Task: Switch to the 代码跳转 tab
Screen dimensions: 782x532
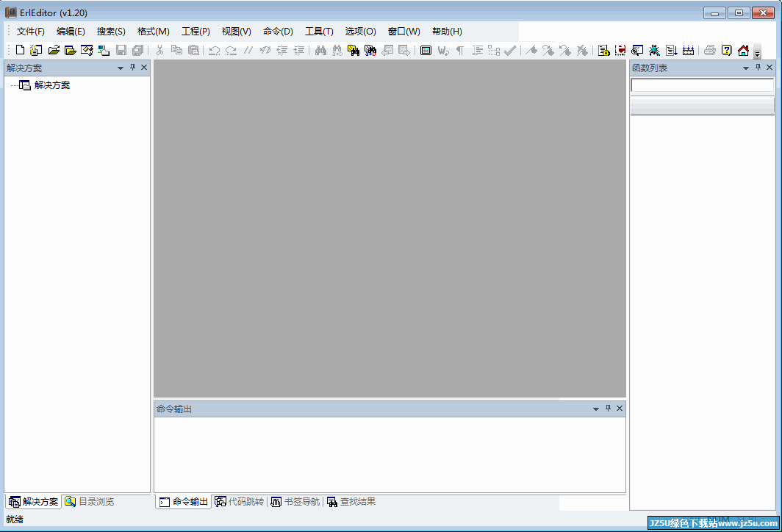Action: click(x=240, y=502)
